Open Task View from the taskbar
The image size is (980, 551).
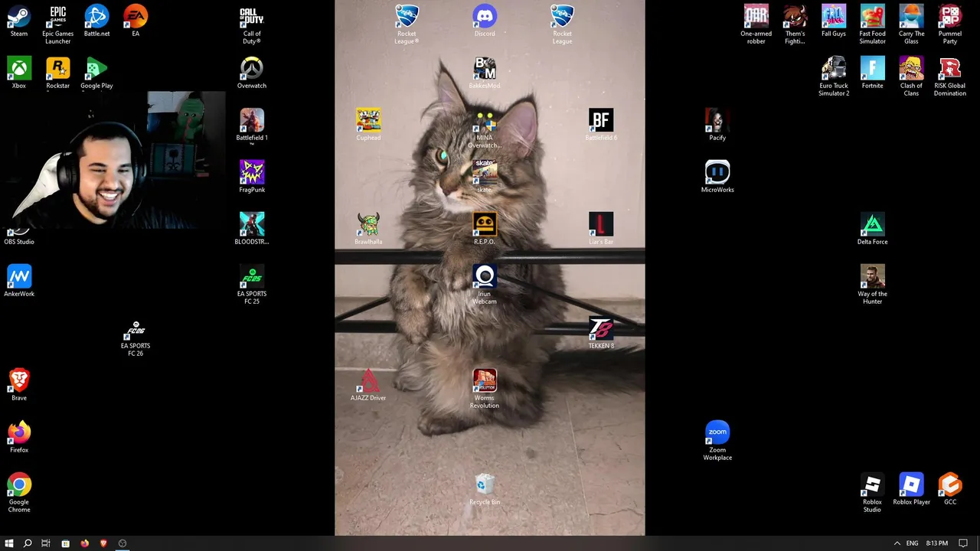[46, 543]
